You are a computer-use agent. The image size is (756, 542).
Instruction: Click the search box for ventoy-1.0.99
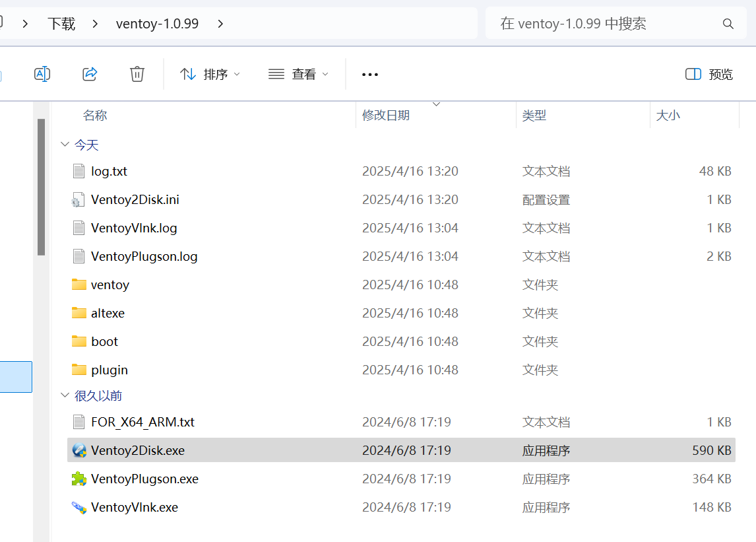tap(616, 23)
